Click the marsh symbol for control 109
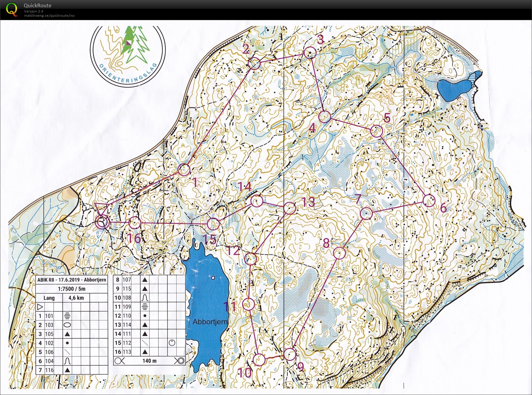 tap(145, 306)
